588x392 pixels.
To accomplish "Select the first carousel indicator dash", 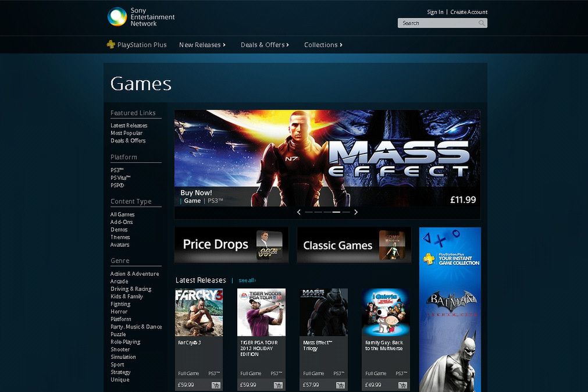I will pos(309,212).
